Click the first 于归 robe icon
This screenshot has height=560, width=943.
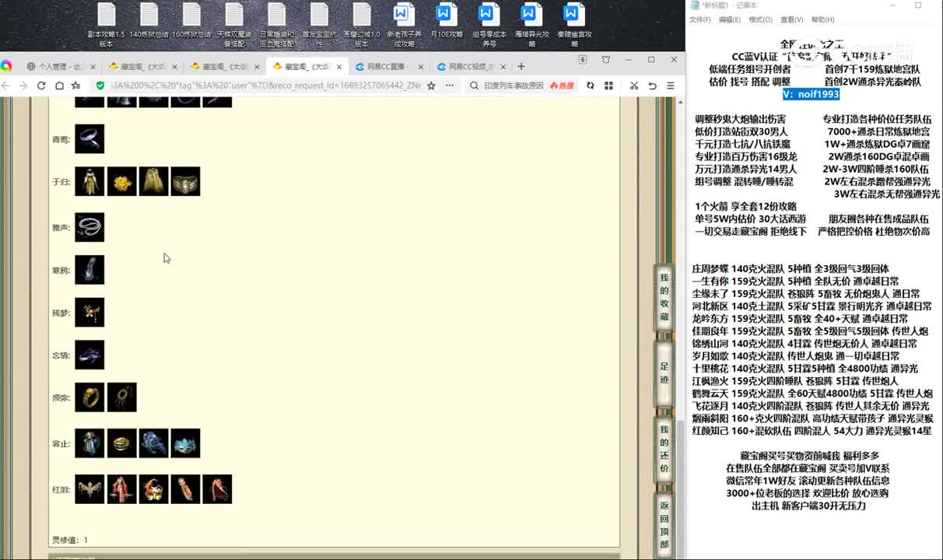tap(89, 181)
